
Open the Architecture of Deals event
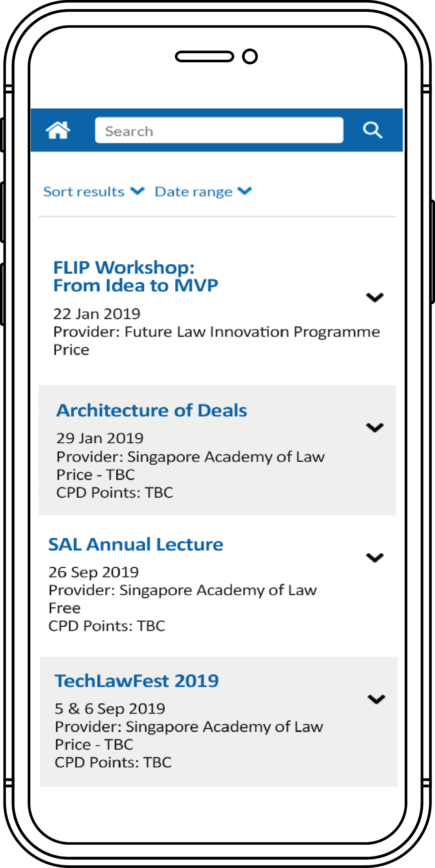pyautogui.click(x=152, y=411)
